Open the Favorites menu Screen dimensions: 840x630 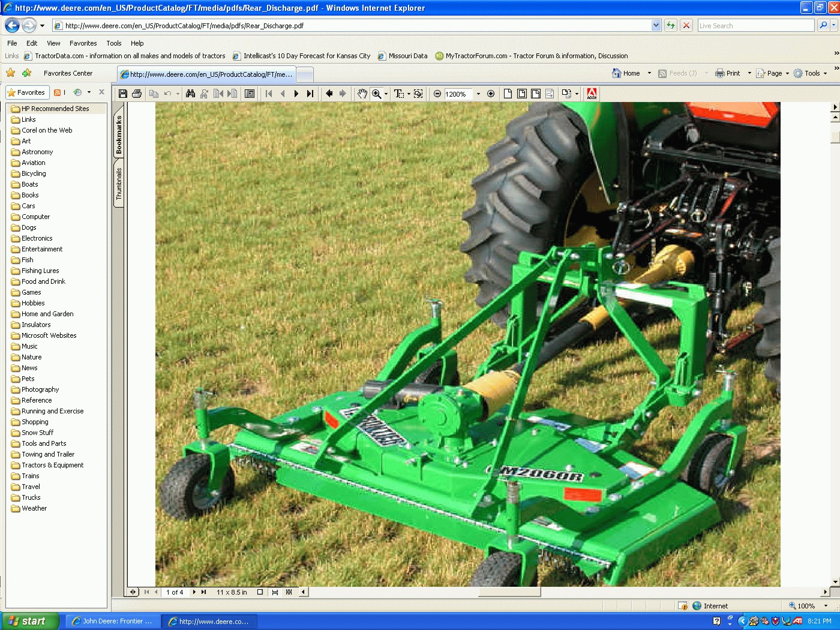[x=83, y=43]
